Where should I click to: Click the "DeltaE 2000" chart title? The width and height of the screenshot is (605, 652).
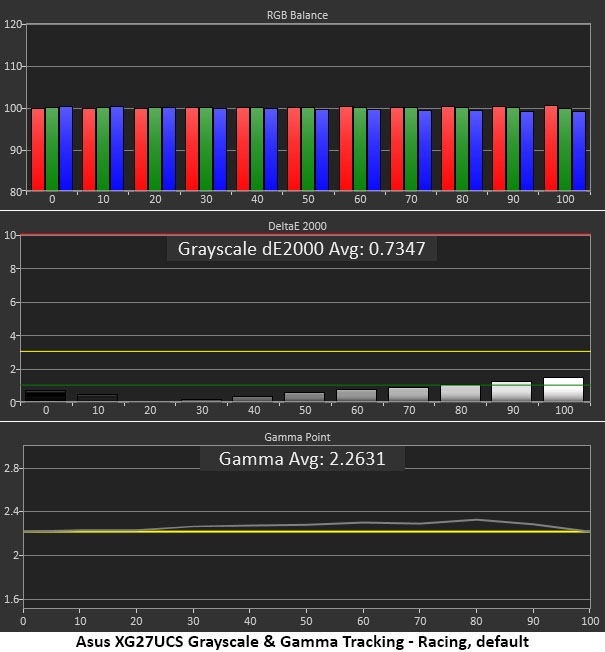point(297,226)
